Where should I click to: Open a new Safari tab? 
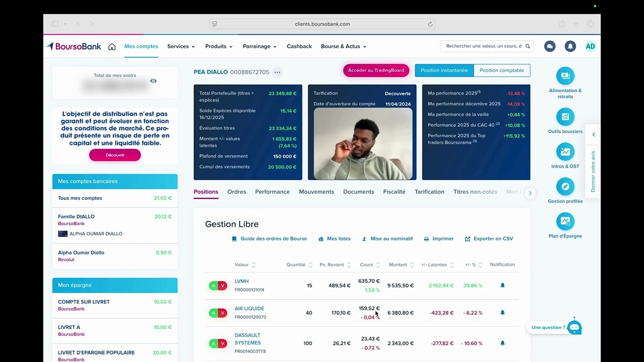point(576,24)
